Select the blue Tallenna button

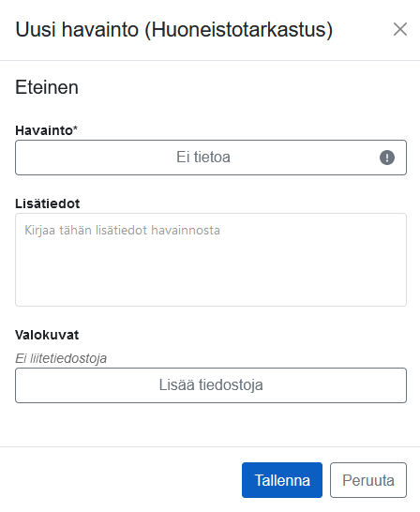(x=282, y=480)
